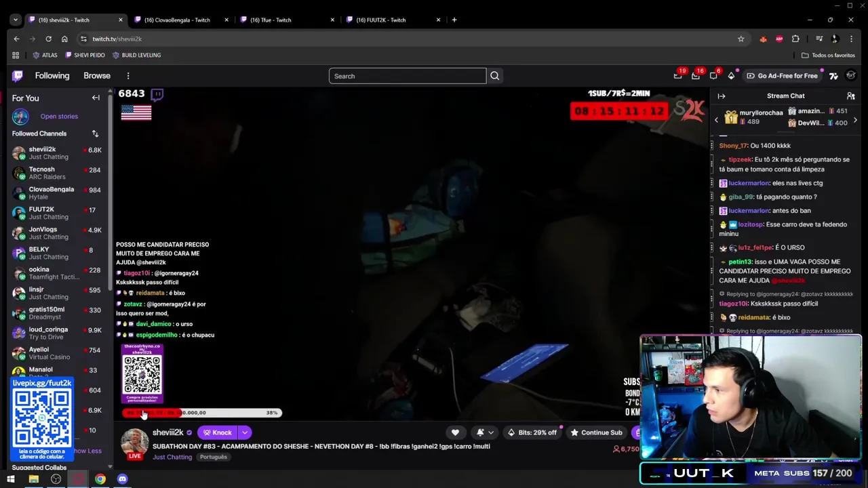868x488 pixels.
Task: Toggle the follow heart for sheviii2k
Action: point(455,432)
